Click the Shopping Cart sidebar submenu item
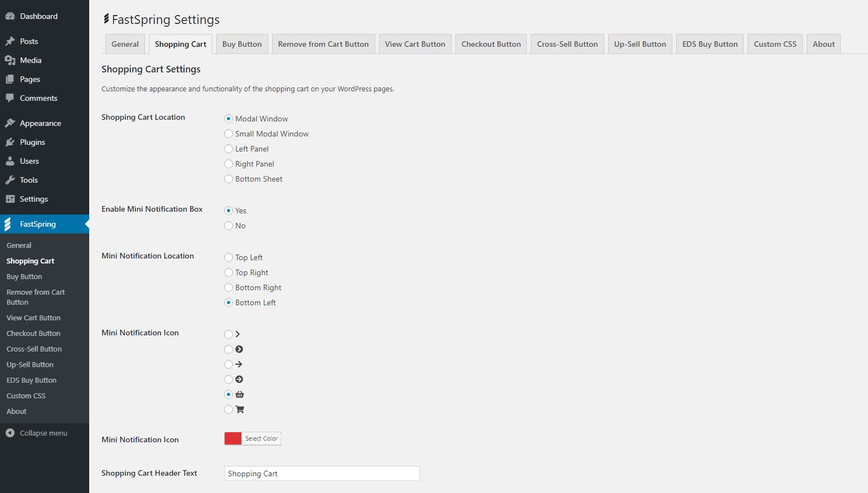 [x=31, y=261]
